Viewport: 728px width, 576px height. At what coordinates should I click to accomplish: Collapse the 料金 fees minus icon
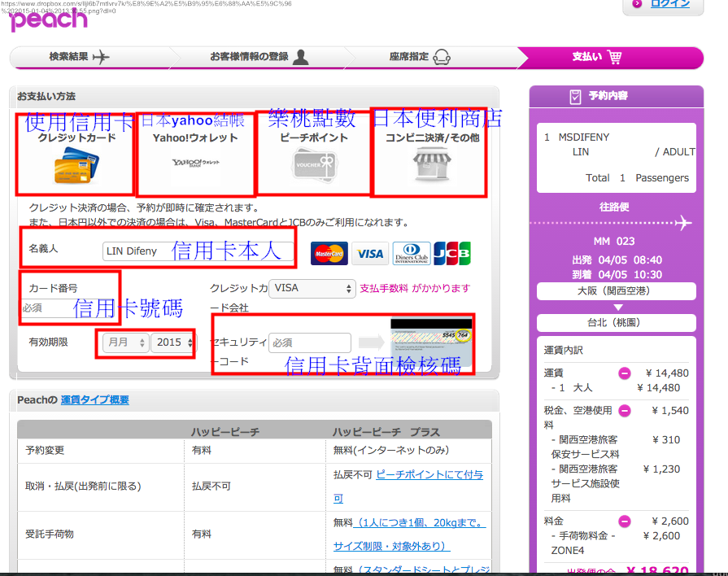tap(625, 521)
